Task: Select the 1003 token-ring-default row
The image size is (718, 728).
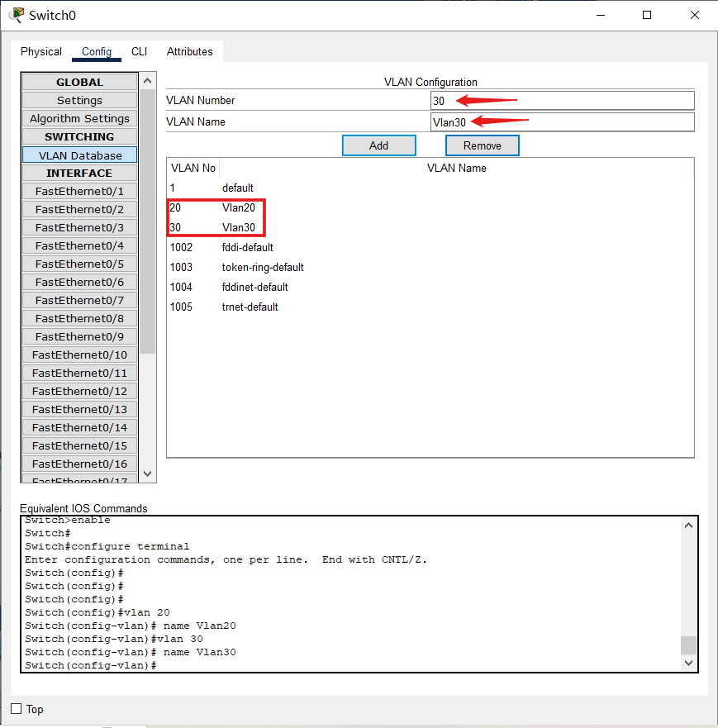Action: pyautogui.click(x=430, y=268)
